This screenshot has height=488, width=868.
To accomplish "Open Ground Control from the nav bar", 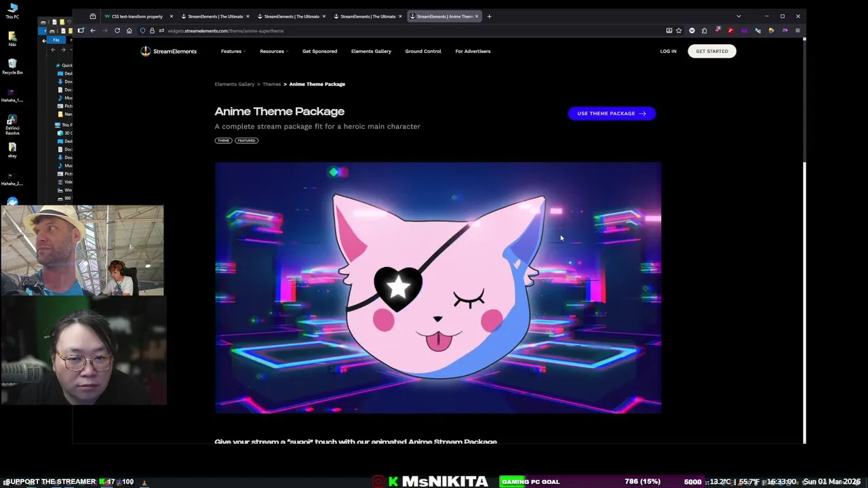I will [x=423, y=52].
